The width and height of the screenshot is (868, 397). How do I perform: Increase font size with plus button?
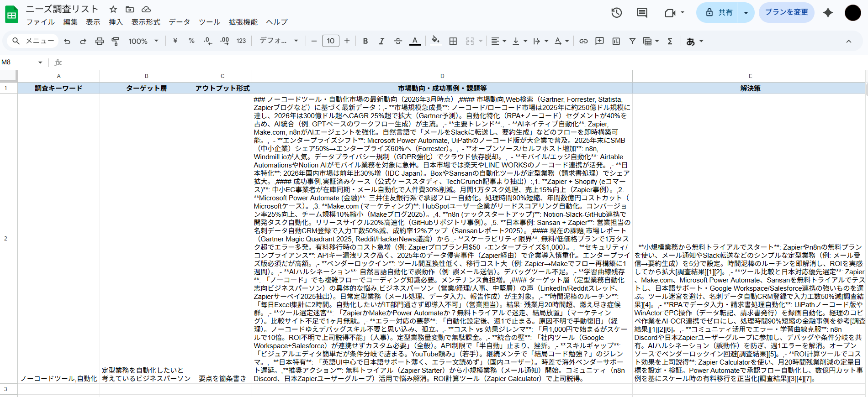click(x=347, y=41)
